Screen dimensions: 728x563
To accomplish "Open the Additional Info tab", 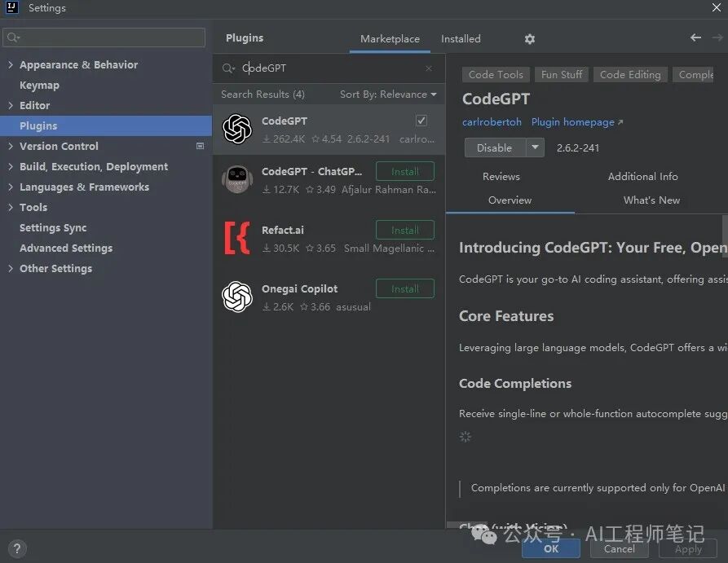I will [x=642, y=177].
